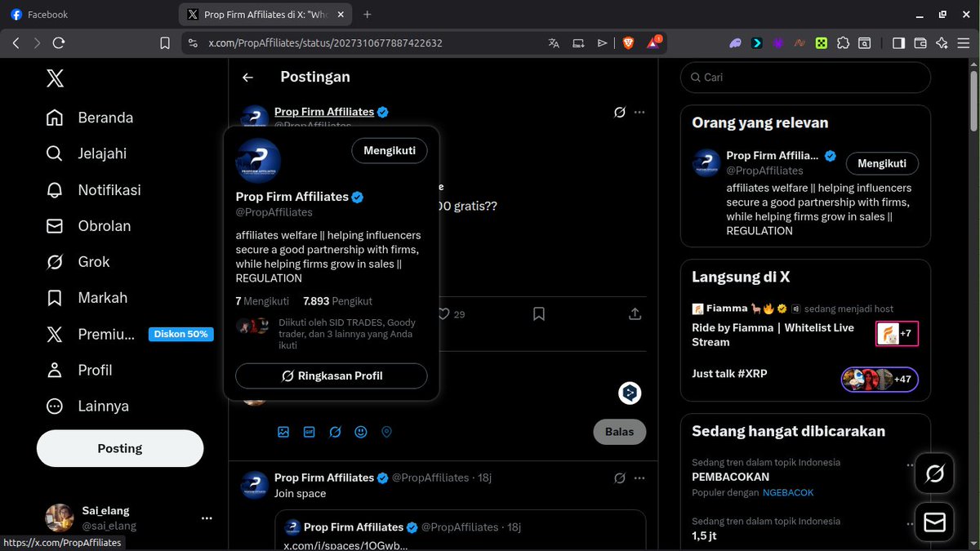Open the quoted x.com/i/spaces link
Viewport: 980px width, 551px height.
[345, 544]
